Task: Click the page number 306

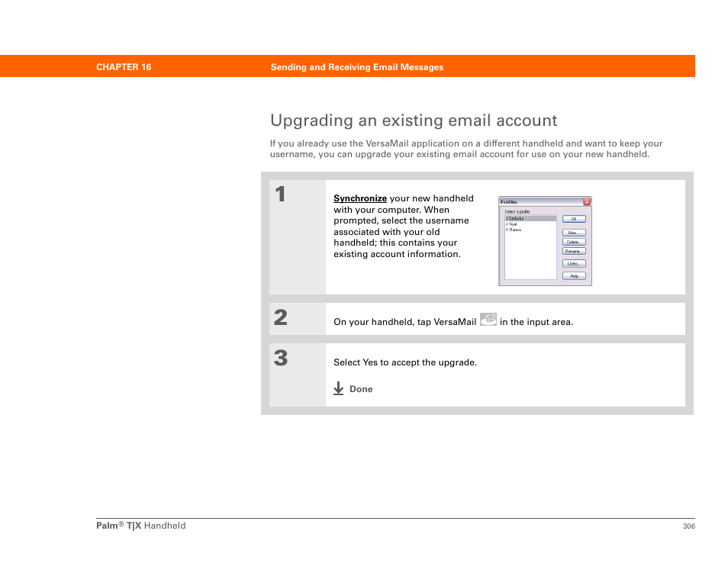Action: click(689, 526)
